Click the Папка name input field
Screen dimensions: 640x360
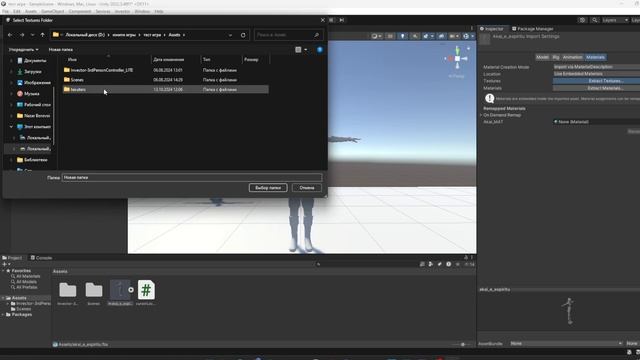click(192, 178)
